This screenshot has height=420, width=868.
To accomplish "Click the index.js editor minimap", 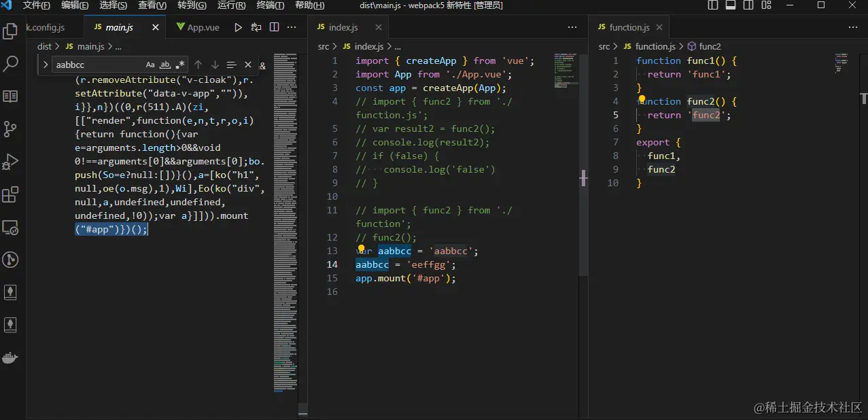I will (x=565, y=71).
